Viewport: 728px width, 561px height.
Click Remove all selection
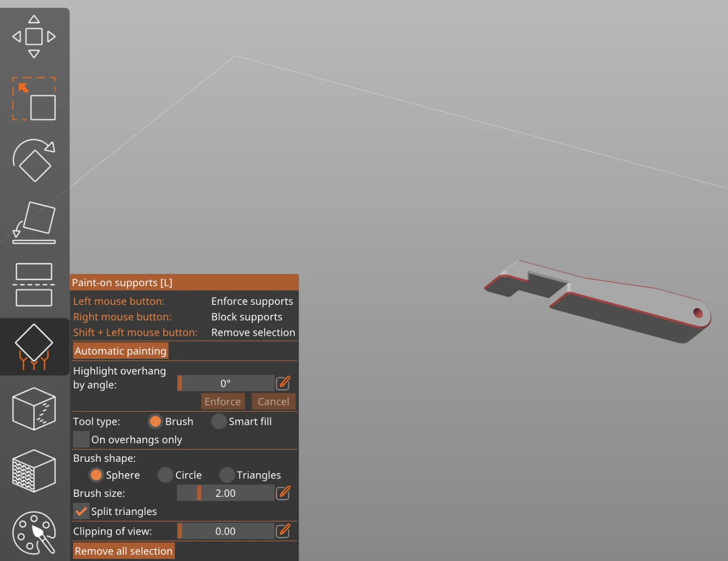pos(124,551)
